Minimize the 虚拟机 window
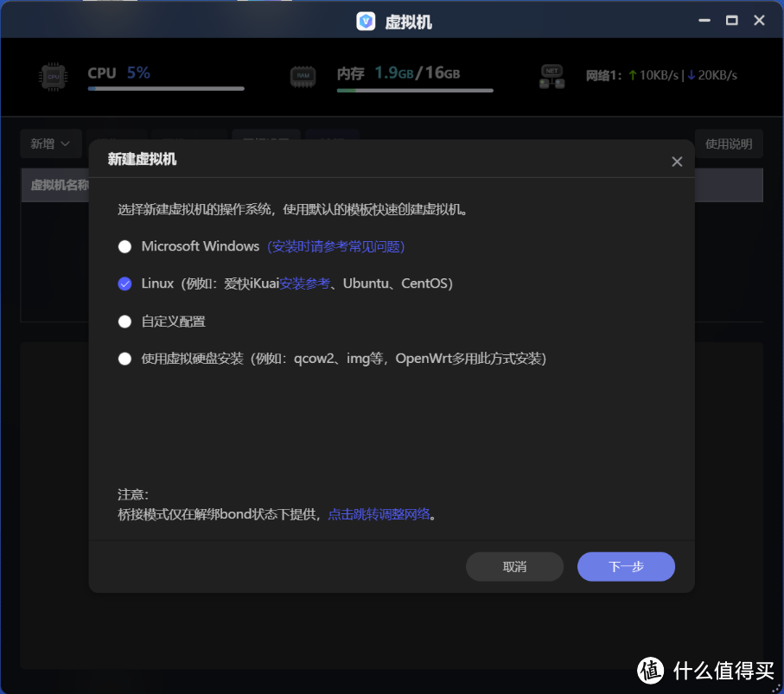 [x=704, y=21]
